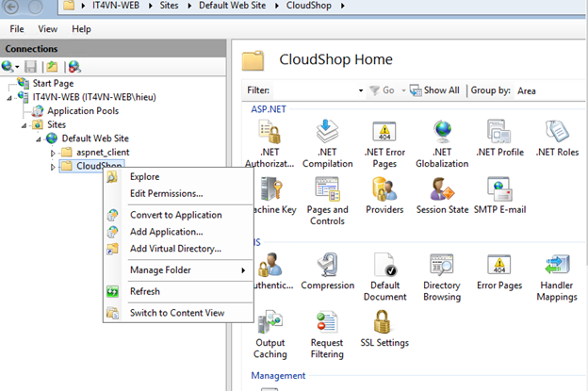Select Application Pools in Connections tree
This screenshot has width=588, height=391.
point(82,110)
